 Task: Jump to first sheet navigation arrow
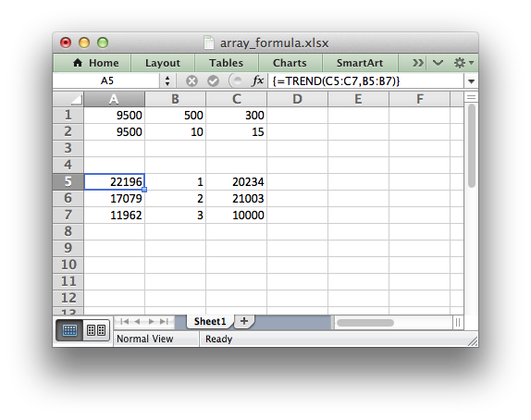[x=124, y=321]
